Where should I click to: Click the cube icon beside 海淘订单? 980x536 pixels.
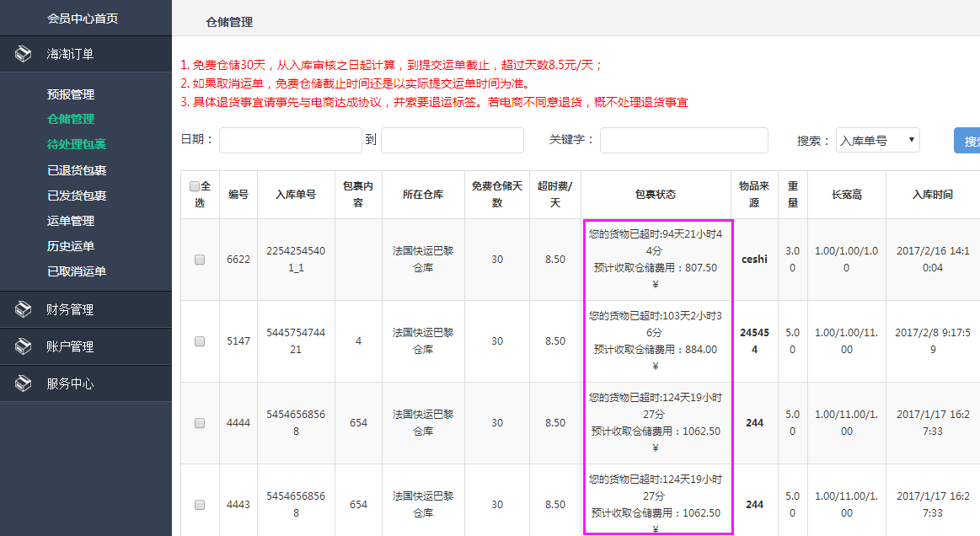click(24, 55)
